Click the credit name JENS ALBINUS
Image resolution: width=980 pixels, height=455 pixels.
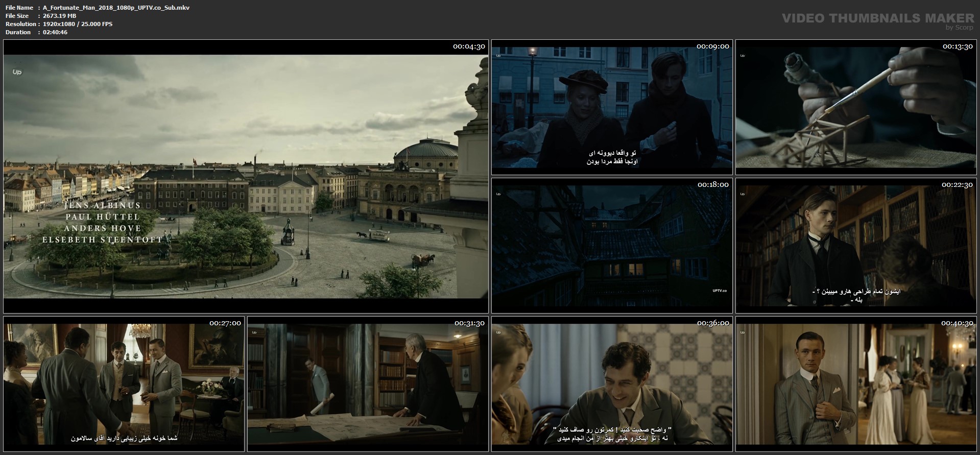click(x=103, y=206)
